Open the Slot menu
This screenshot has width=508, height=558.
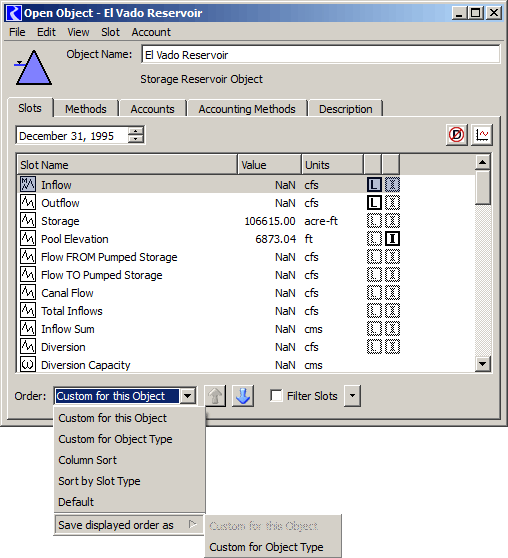(x=110, y=32)
